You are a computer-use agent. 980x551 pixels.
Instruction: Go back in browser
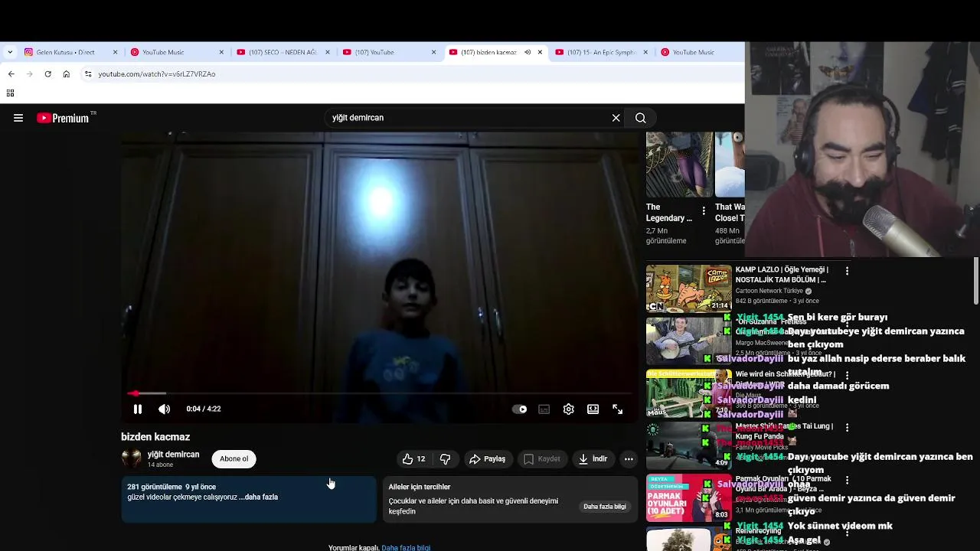11,74
